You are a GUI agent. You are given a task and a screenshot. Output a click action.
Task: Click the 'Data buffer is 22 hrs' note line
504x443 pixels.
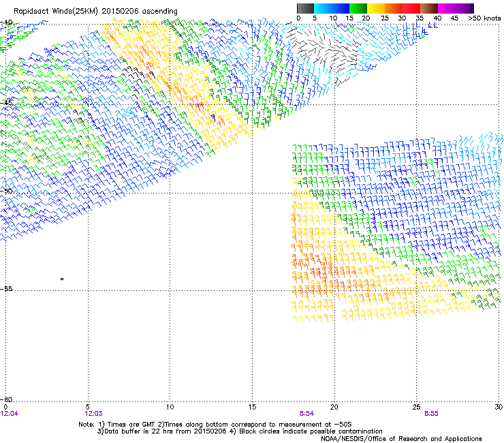click(x=240, y=431)
